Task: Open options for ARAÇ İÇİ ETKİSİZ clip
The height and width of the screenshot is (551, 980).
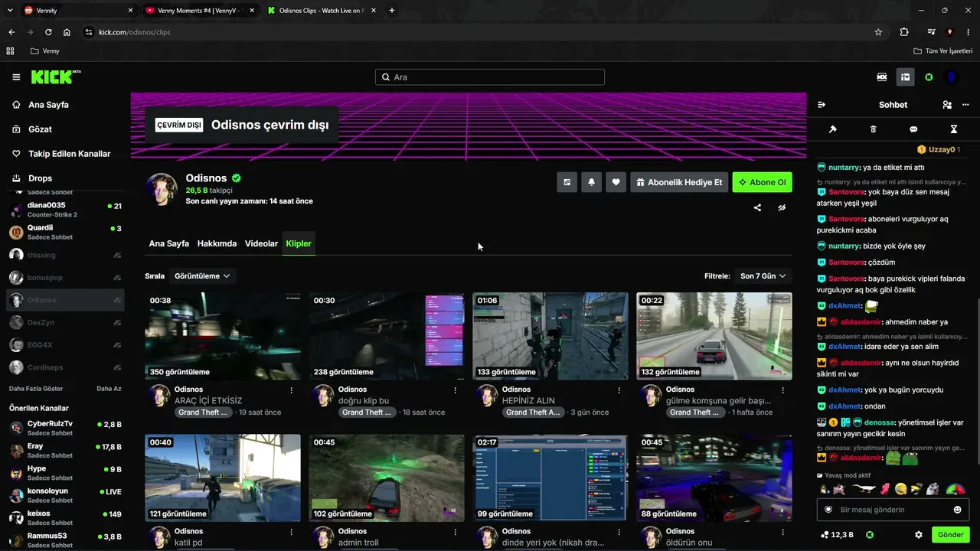Action: pos(292,390)
